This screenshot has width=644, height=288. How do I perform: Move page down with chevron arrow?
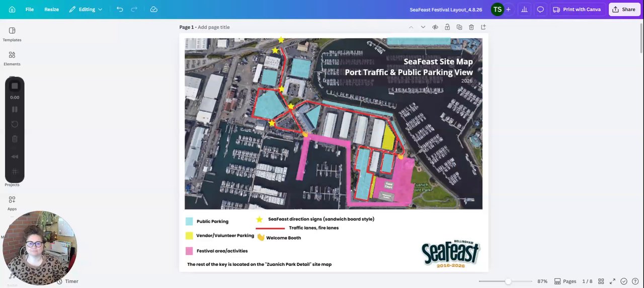click(423, 27)
